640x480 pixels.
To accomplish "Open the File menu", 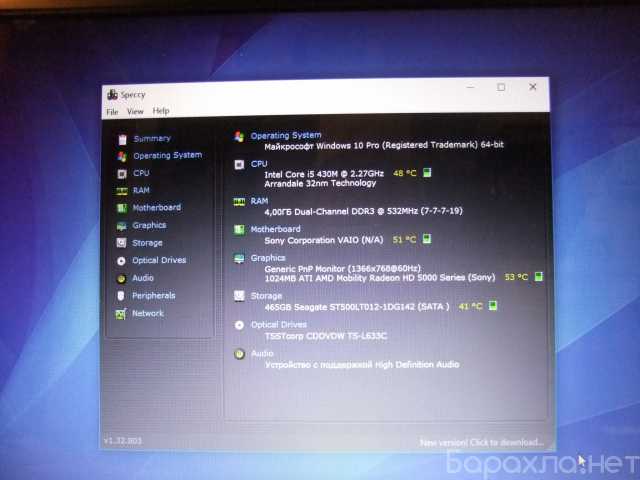I will (x=112, y=112).
